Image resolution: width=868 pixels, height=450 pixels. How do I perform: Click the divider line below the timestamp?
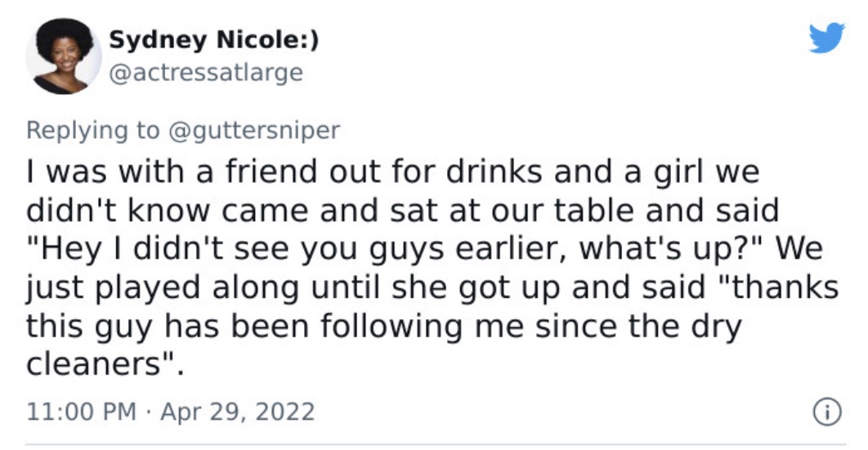pos(436,445)
